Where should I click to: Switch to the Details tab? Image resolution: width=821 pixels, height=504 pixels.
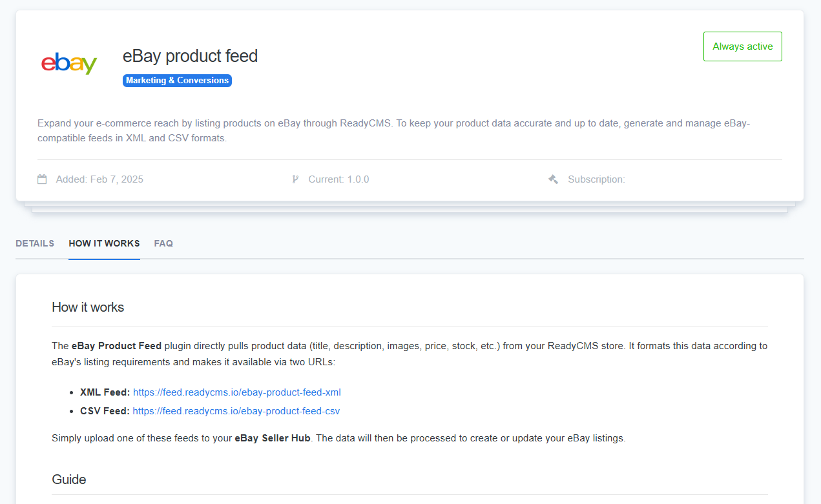(35, 243)
